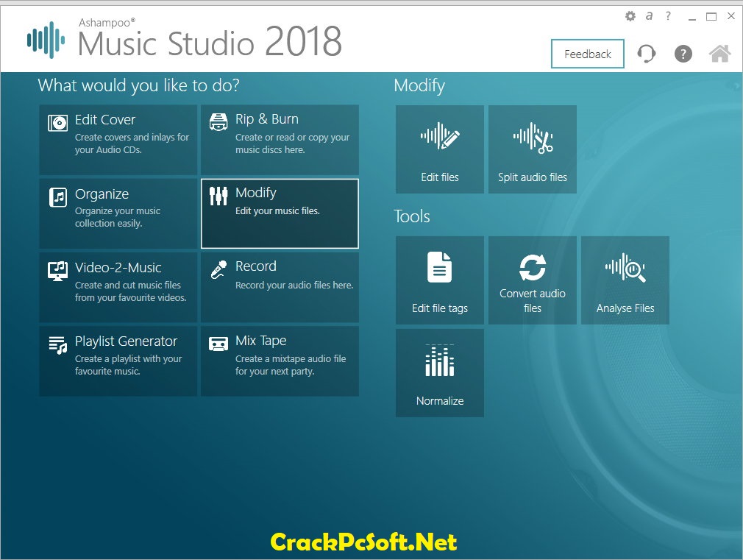This screenshot has width=743, height=560.
Task: Click the Playlist Generator list icon
Action: coord(58,344)
